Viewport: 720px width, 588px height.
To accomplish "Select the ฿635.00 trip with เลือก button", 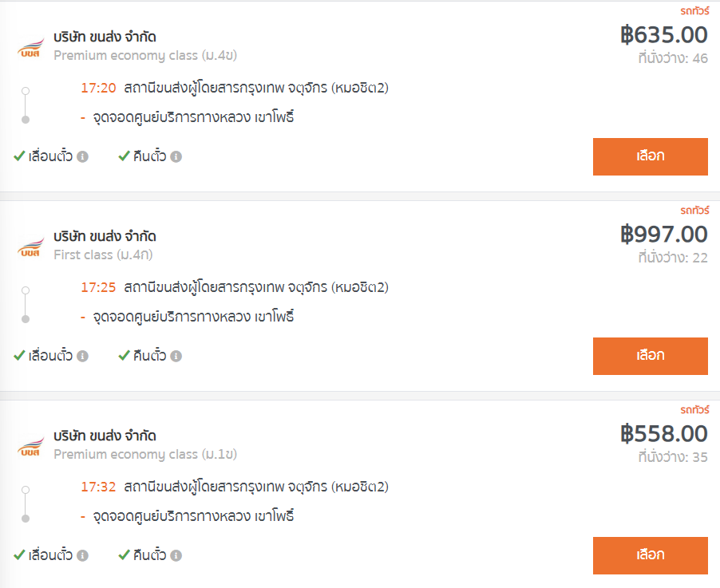I will click(x=651, y=156).
